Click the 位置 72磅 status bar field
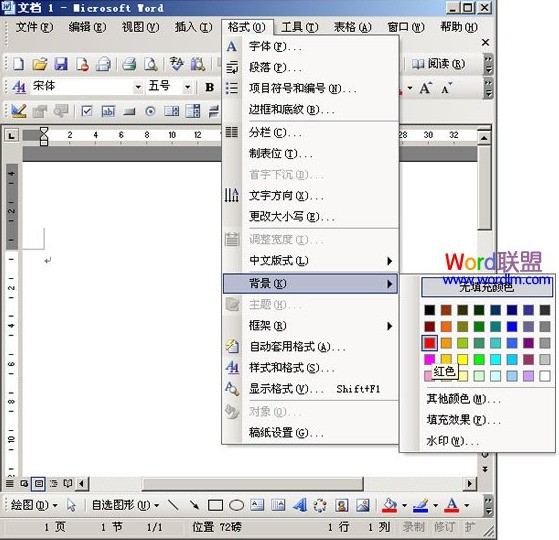The height and width of the screenshot is (540, 559). tap(217, 527)
